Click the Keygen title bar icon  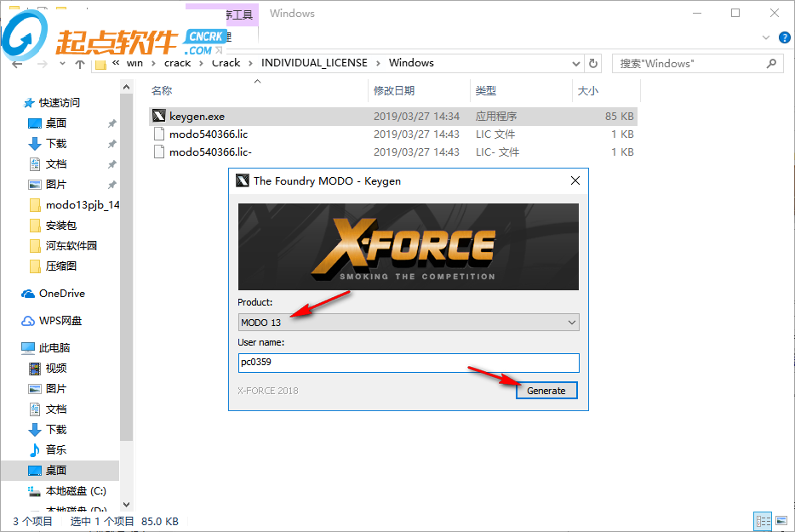pos(243,180)
